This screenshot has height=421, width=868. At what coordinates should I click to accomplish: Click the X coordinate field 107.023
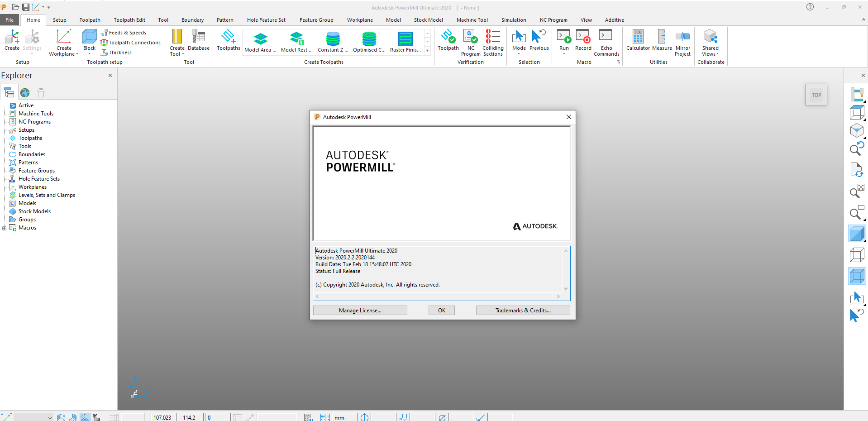[163, 417]
